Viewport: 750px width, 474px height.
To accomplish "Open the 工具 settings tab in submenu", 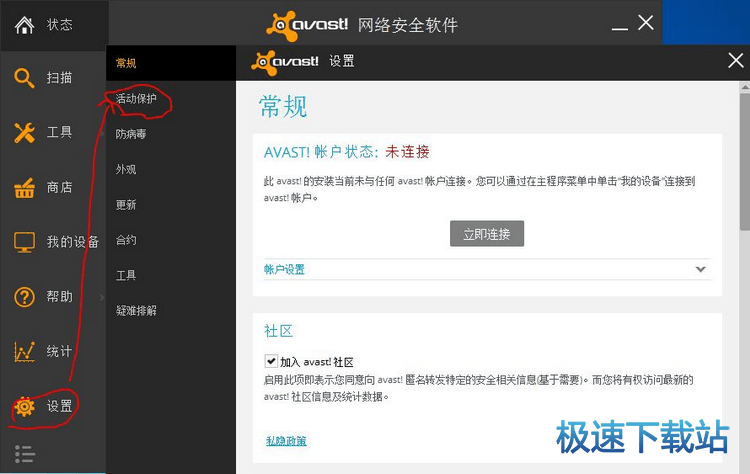I will [171, 276].
